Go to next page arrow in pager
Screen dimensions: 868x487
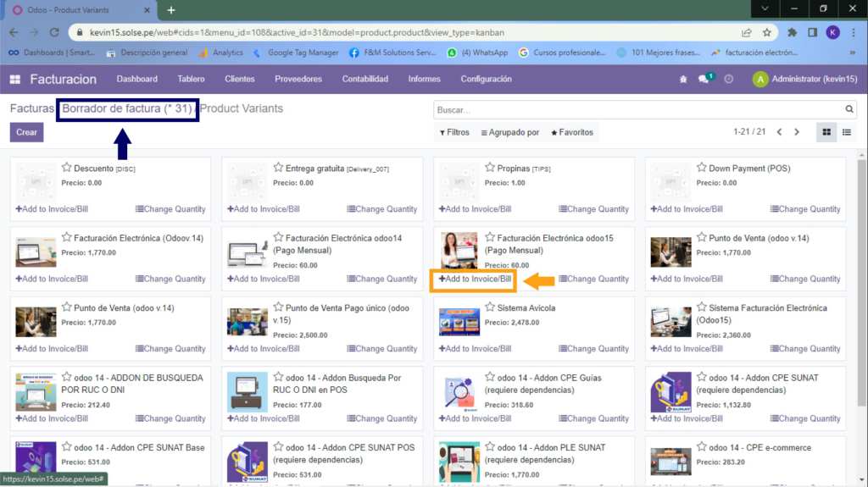tap(797, 132)
